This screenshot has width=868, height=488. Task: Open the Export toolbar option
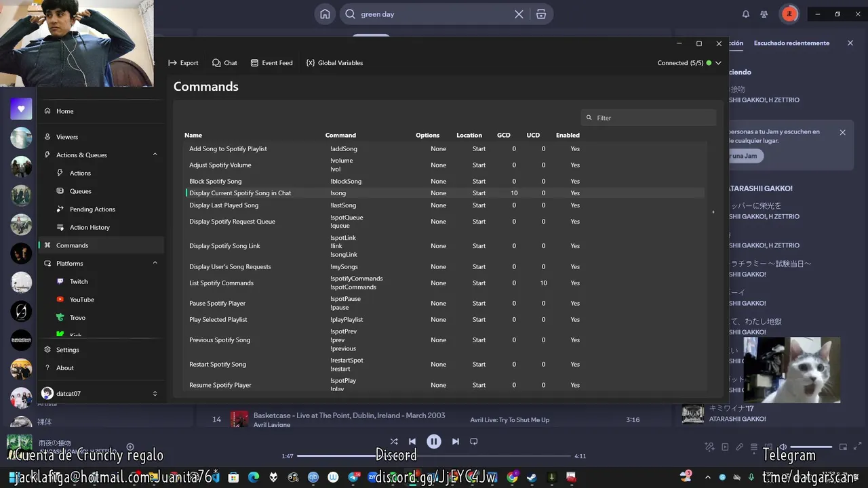click(x=183, y=62)
